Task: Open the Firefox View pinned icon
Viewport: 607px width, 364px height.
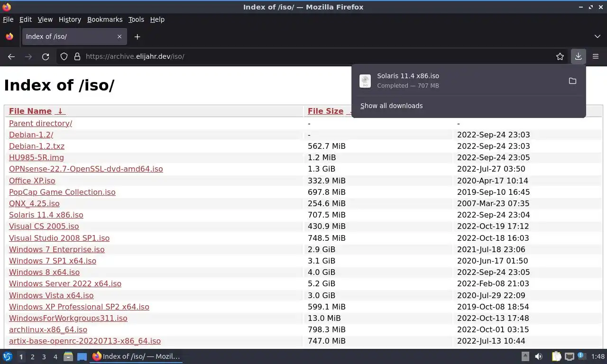Action: 9,36
